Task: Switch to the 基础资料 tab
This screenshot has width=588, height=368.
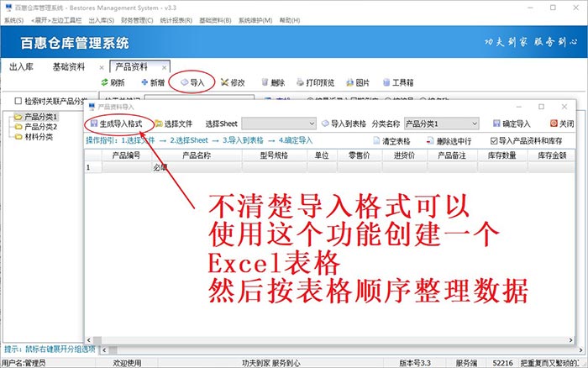Action: (x=69, y=67)
